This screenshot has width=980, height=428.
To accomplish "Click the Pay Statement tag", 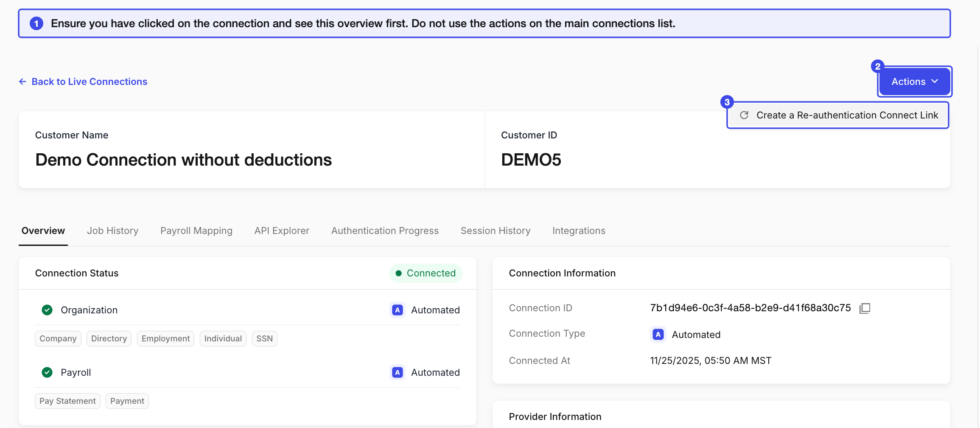I will pyautogui.click(x=67, y=401).
